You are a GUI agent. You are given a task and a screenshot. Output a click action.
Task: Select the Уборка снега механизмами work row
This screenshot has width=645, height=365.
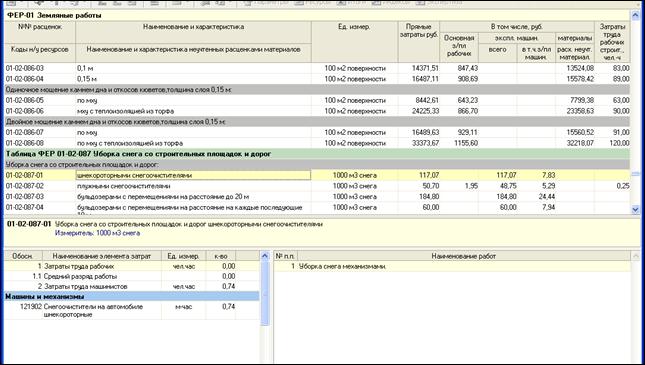[452, 266]
